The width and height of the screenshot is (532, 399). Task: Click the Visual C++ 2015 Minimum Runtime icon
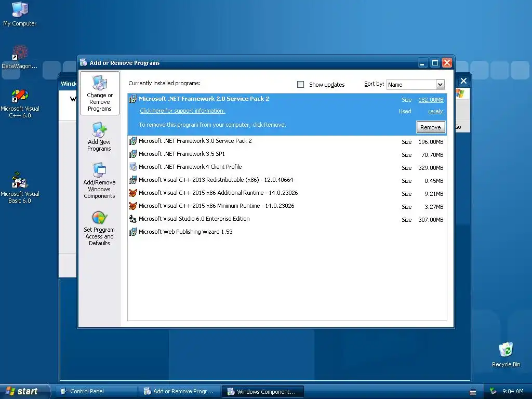click(133, 206)
